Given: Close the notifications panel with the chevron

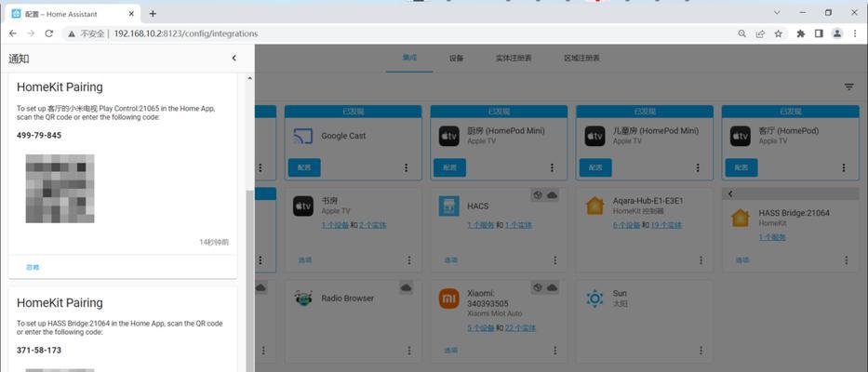Looking at the screenshot, I should (x=234, y=58).
